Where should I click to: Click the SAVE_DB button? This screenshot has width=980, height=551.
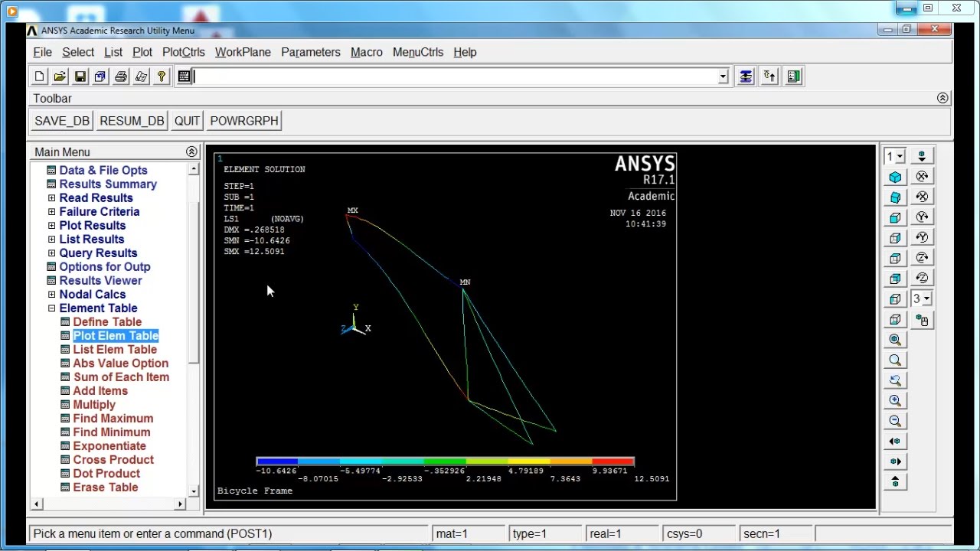pyautogui.click(x=62, y=121)
